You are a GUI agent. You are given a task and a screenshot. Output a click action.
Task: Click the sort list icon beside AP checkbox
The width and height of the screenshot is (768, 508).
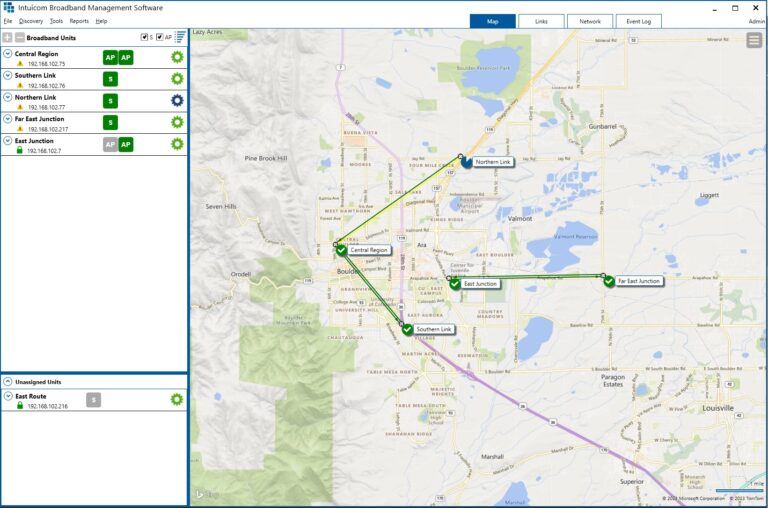[x=181, y=37]
